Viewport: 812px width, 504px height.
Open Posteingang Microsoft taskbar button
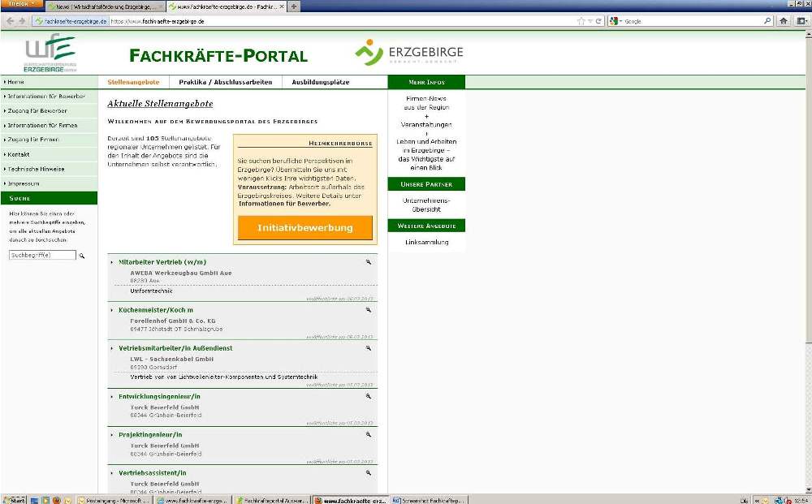click(114, 501)
